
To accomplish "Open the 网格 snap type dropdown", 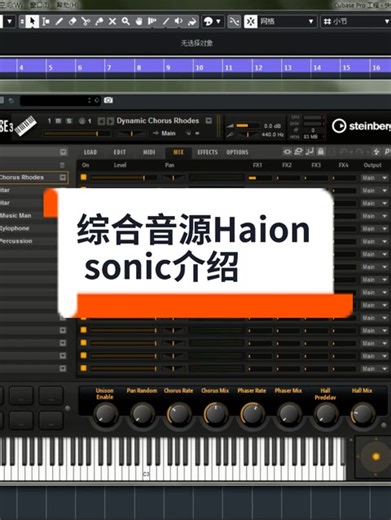I will (287, 22).
